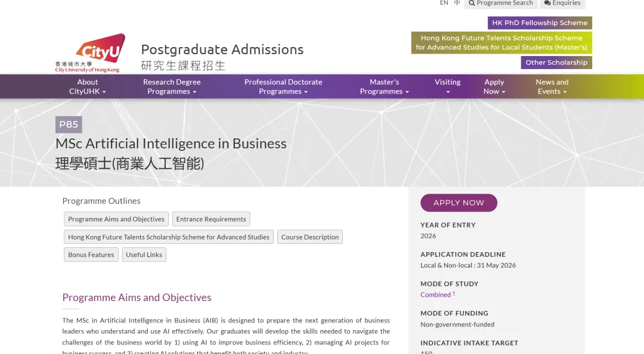Click the Enquiries chat bubble icon
Image resolution: width=644 pixels, height=354 pixels.
pos(547,3)
